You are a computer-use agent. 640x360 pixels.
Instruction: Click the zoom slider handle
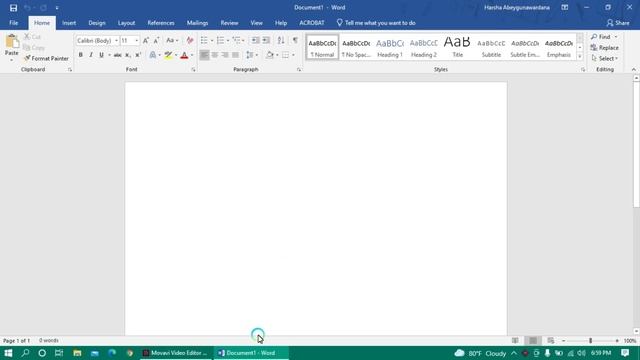[x=590, y=340]
